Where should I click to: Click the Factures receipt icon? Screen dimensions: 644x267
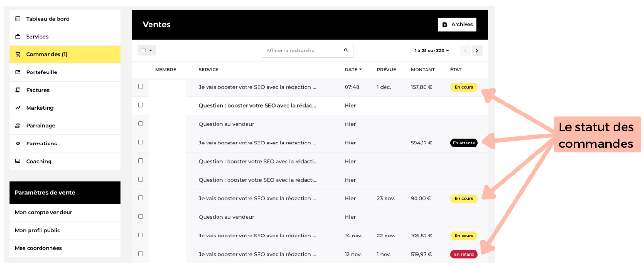18,90
